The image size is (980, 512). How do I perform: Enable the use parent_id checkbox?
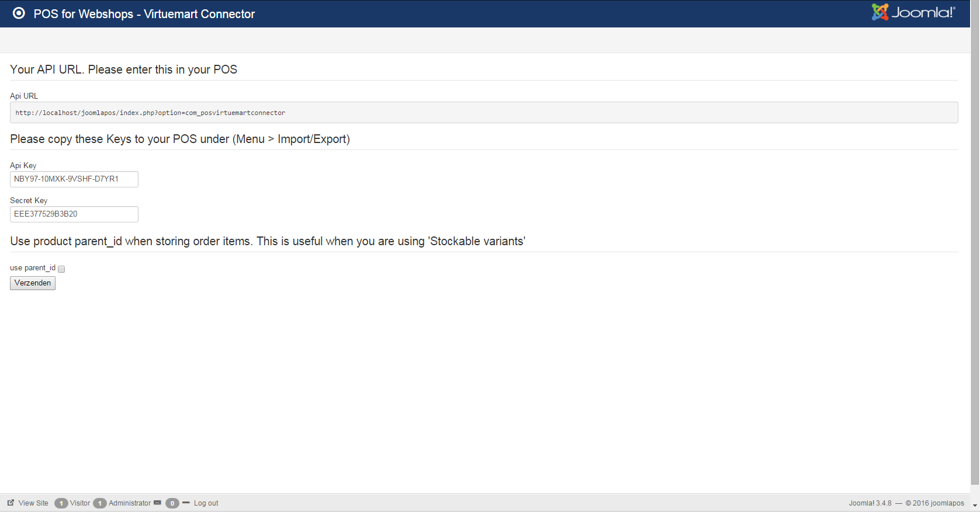coord(61,269)
